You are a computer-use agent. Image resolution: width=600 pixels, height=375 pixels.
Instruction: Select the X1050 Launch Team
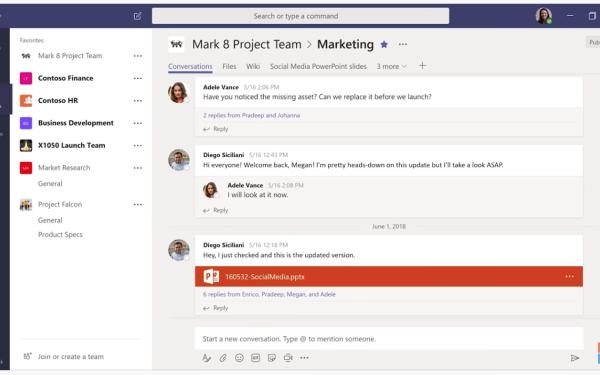pos(72,145)
